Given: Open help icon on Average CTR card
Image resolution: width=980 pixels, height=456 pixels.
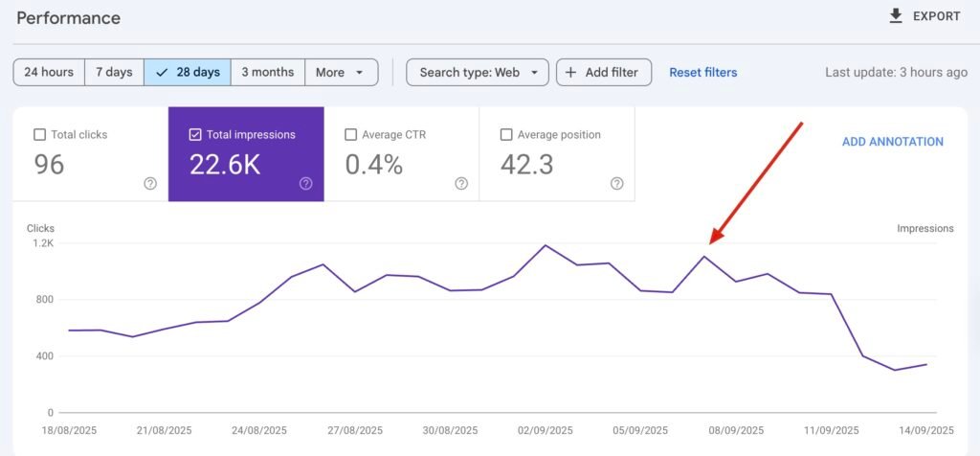Looking at the screenshot, I should (461, 184).
